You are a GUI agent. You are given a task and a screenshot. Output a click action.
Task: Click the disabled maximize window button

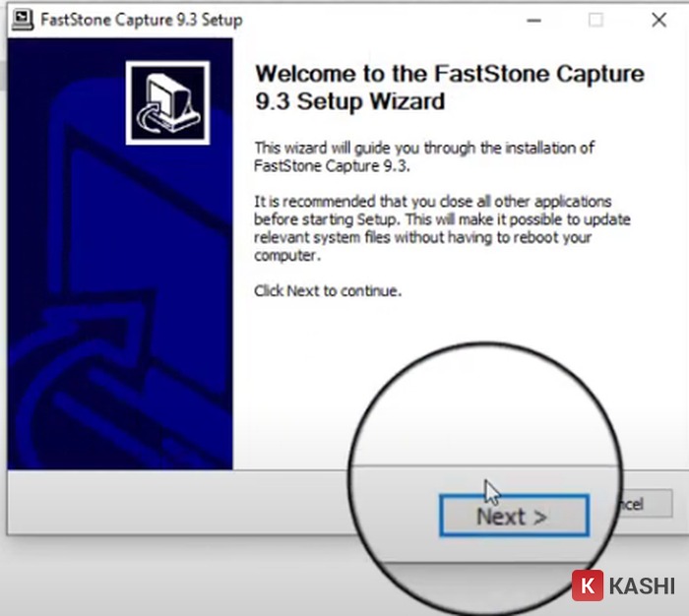(595, 21)
